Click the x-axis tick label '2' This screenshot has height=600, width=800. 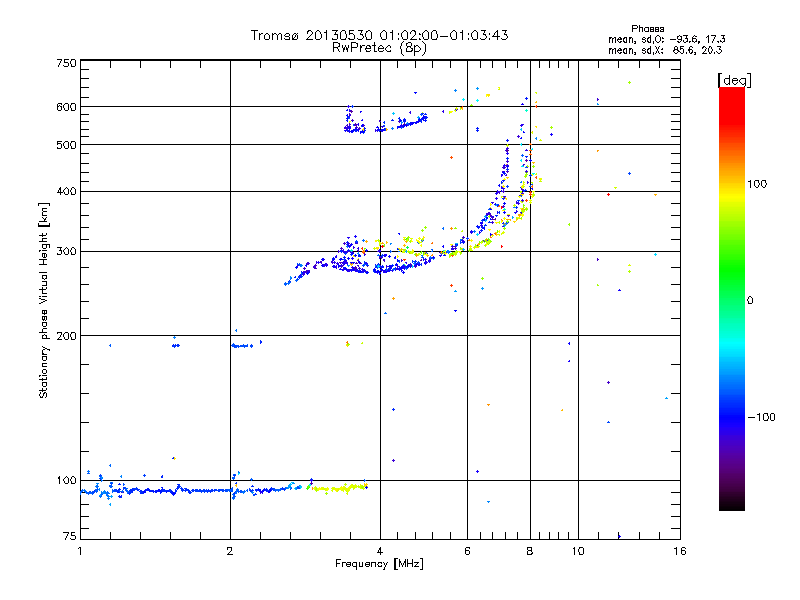point(230,551)
